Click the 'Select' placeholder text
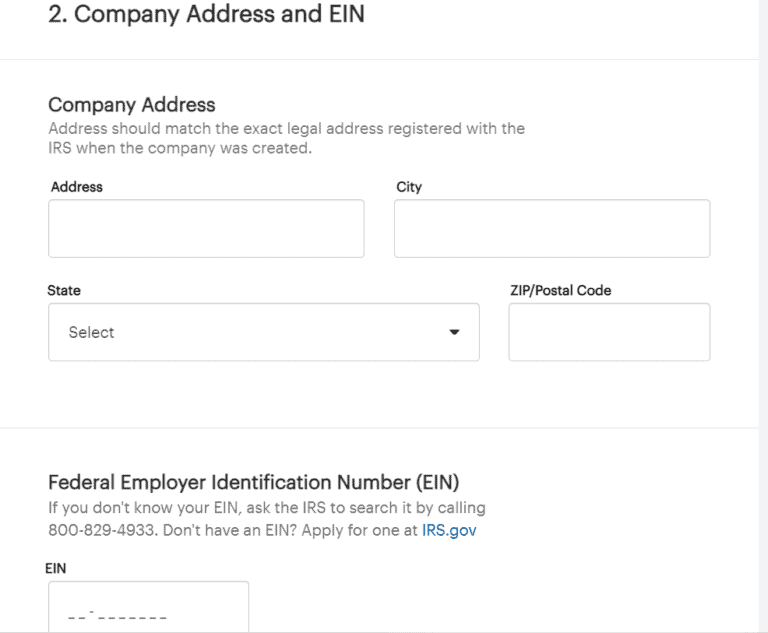This screenshot has height=633, width=768. tap(91, 332)
